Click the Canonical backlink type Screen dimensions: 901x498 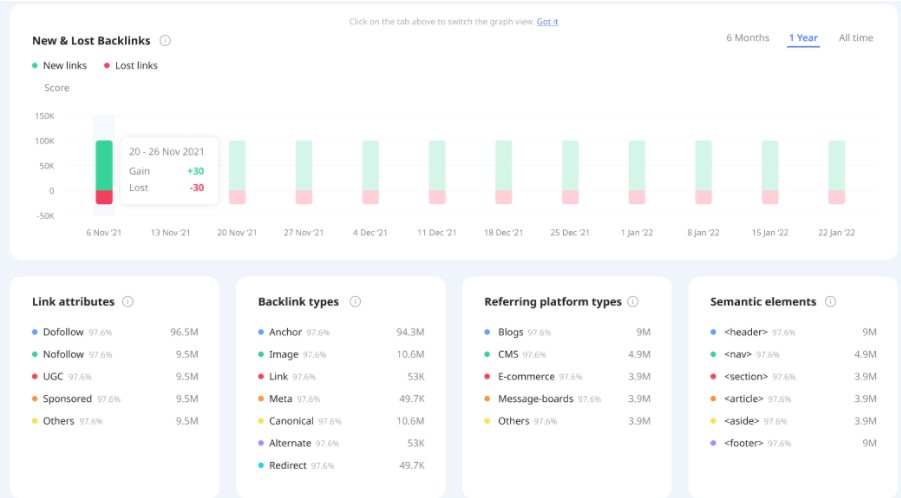(341, 421)
